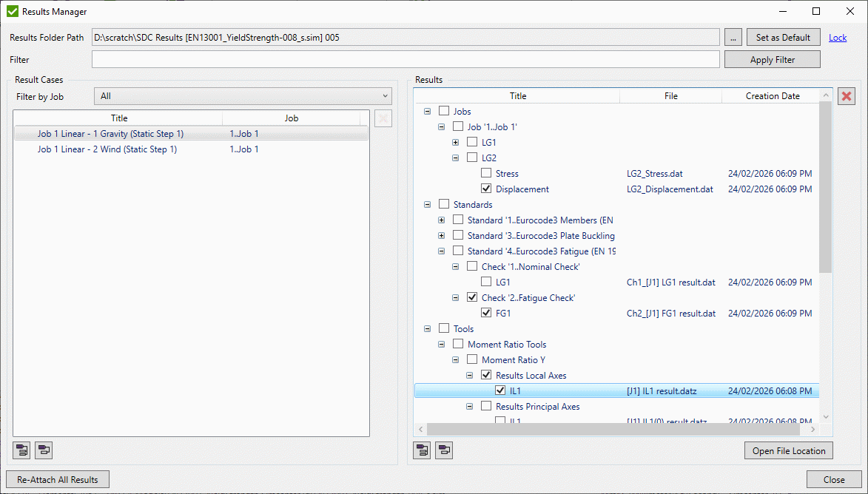Click the red X delete icon beside the Results tree
Screen dimensions: 868x494
point(847,96)
